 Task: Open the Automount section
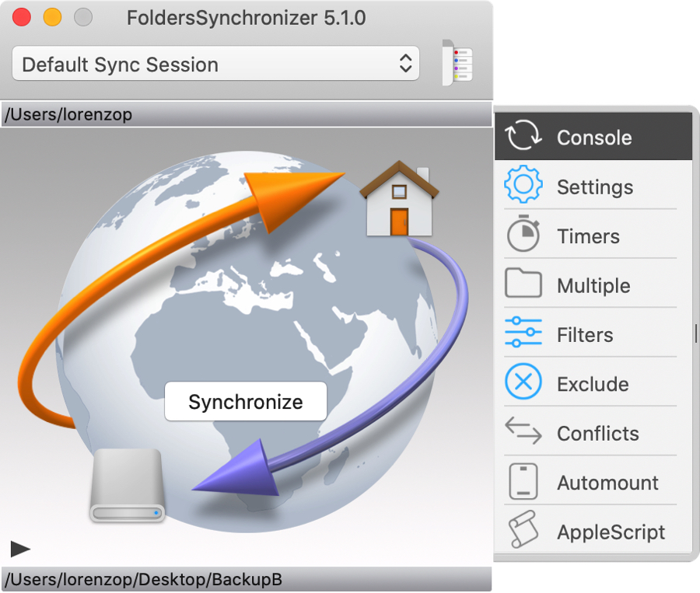tap(593, 482)
